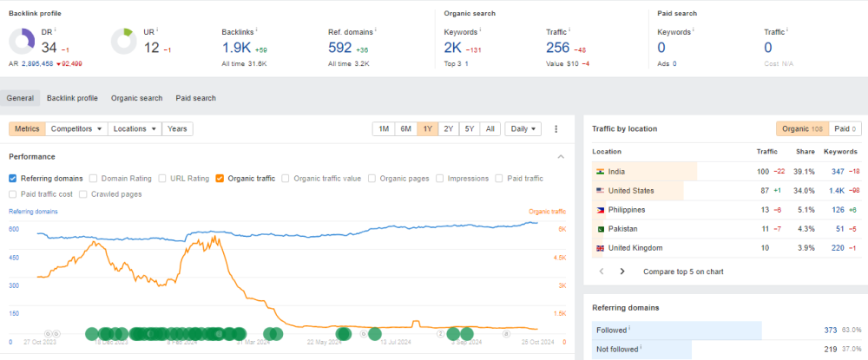
Task: Click info icon beside Paid search Keywords
Action: tap(694, 30)
